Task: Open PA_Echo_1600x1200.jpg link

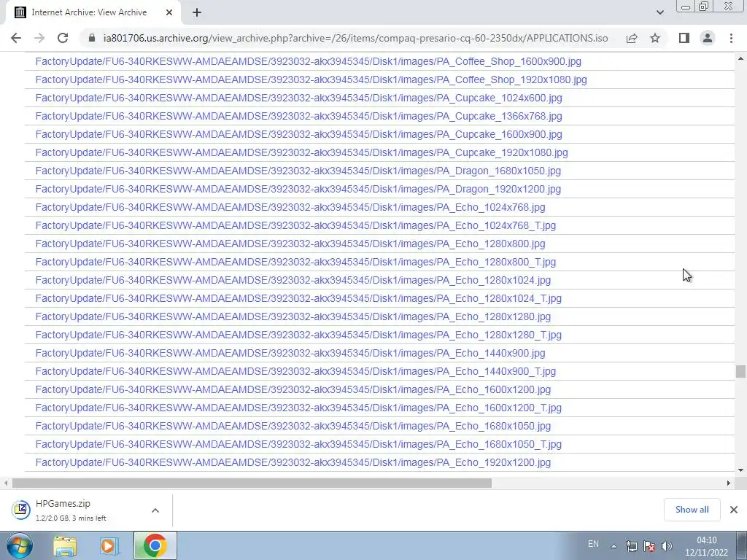Action: [x=293, y=389]
